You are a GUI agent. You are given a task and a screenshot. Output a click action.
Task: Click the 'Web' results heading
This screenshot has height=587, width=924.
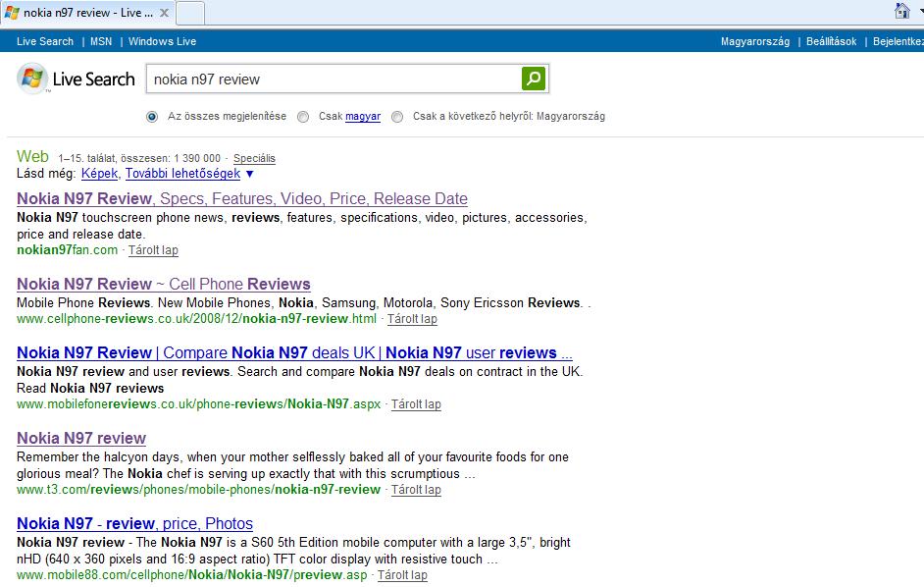(x=32, y=156)
